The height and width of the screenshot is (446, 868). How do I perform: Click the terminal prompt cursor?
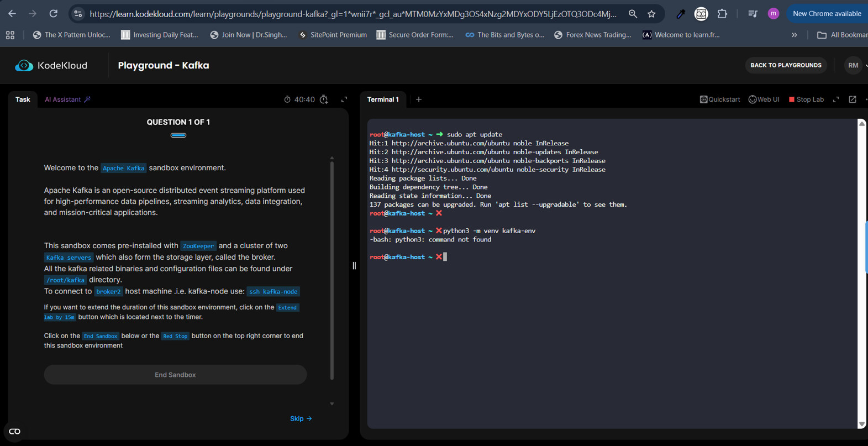coord(445,257)
